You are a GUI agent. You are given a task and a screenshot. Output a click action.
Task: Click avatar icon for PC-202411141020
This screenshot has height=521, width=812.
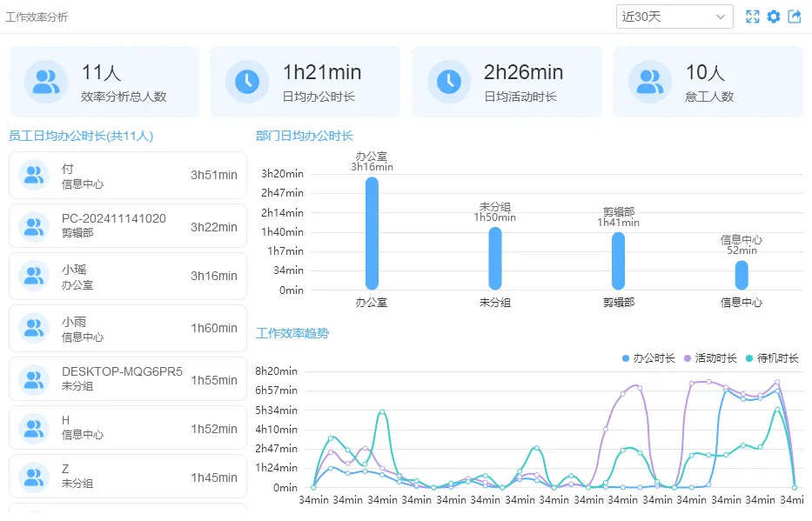tap(34, 226)
